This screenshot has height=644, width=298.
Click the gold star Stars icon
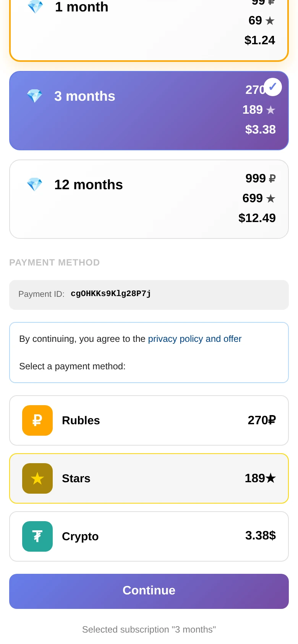point(37,478)
